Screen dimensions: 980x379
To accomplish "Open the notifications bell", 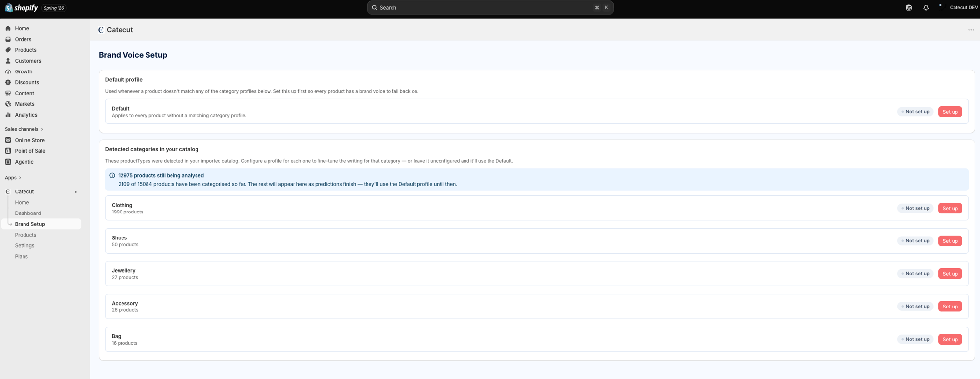I will pyautogui.click(x=926, y=8).
